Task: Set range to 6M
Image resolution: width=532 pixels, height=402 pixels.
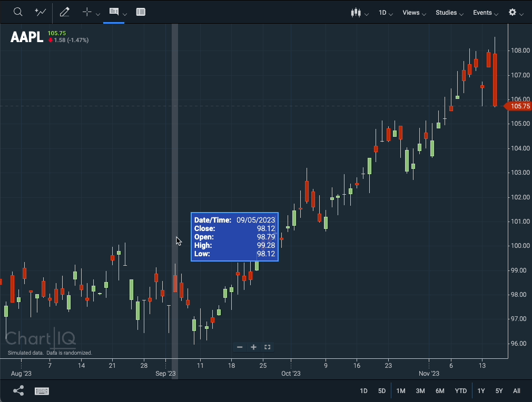Action: click(440, 391)
